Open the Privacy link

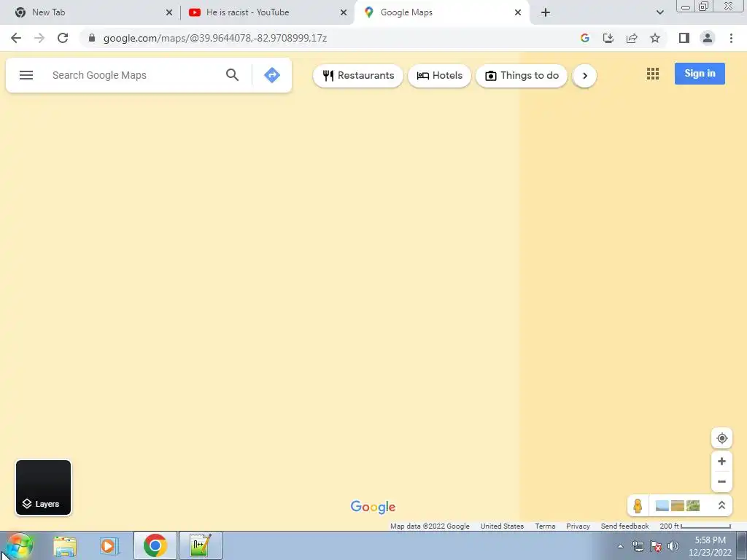click(578, 526)
